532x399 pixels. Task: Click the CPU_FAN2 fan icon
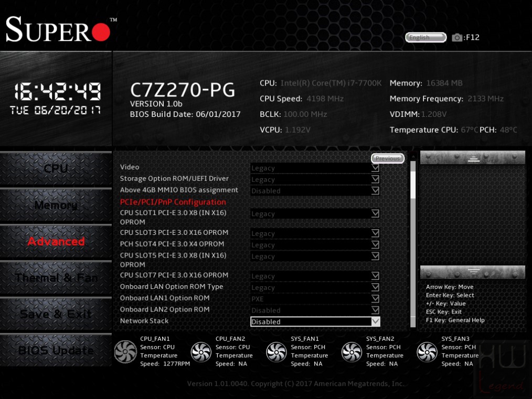pyautogui.click(x=201, y=351)
